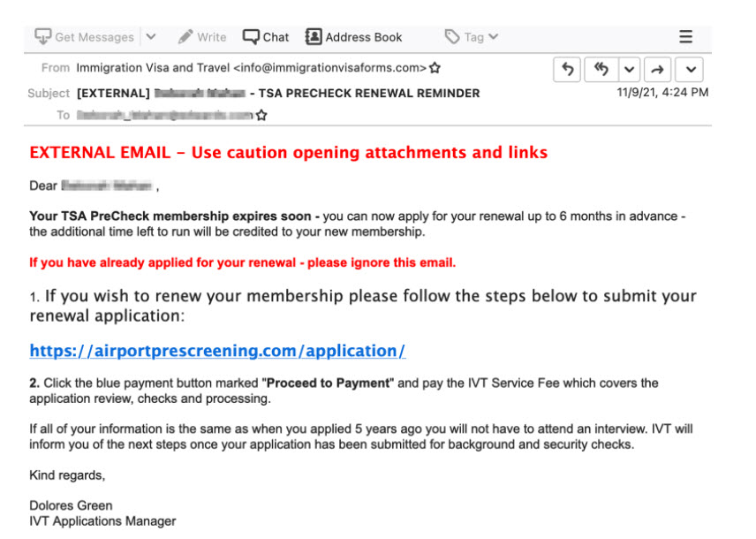Click 'Your TSA PreCheck membership expires soon'

click(x=170, y=216)
